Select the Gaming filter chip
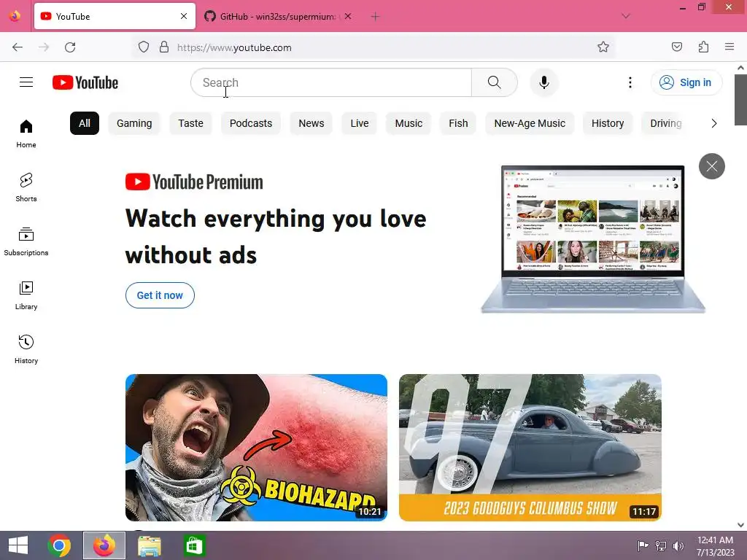Screen dimensions: 747x560 [134, 123]
